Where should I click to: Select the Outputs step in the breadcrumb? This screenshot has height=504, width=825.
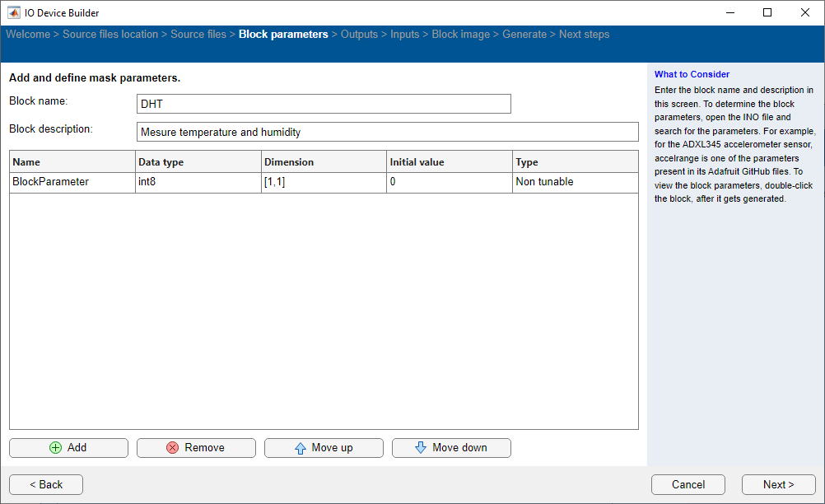[360, 34]
